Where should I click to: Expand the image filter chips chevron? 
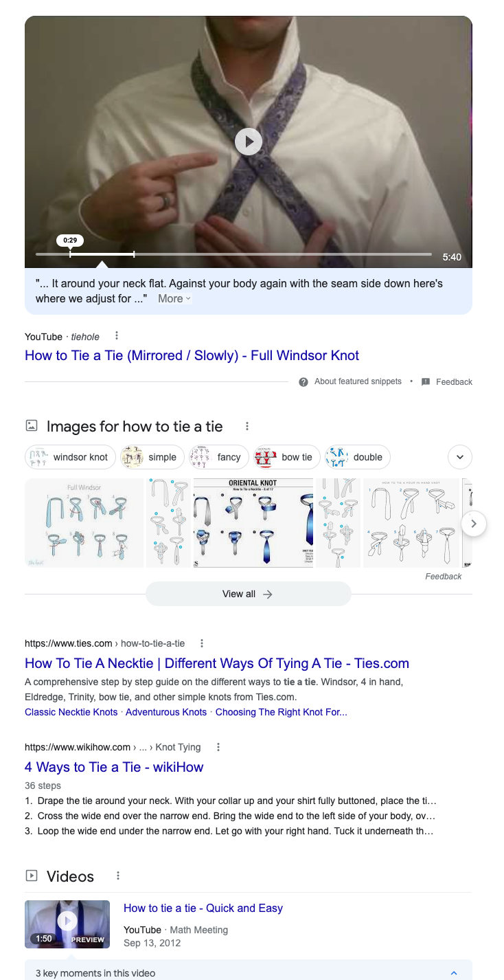tap(460, 457)
